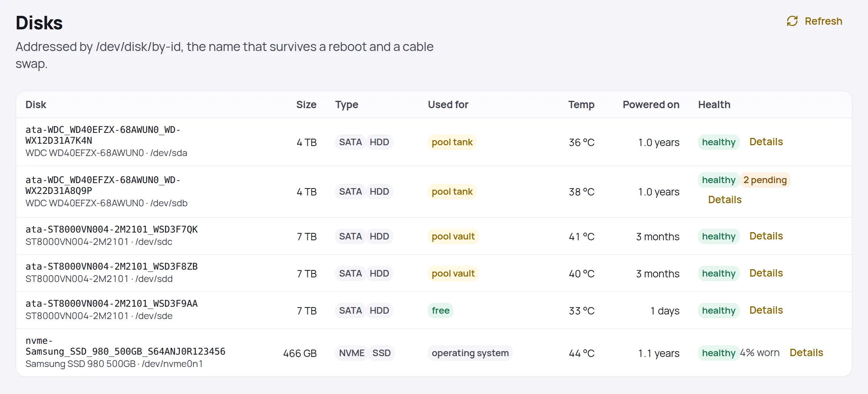Click the Type column header
The image size is (868, 394).
pos(347,105)
